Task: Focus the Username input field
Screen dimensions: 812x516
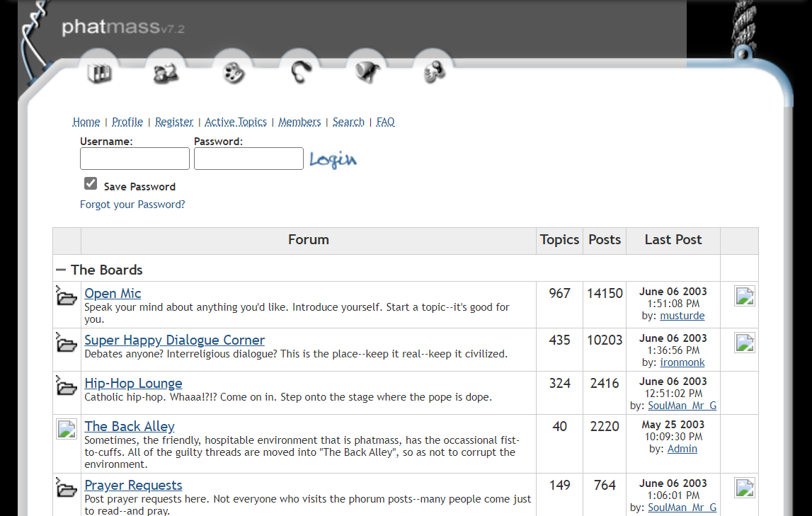Action: pyautogui.click(x=135, y=159)
